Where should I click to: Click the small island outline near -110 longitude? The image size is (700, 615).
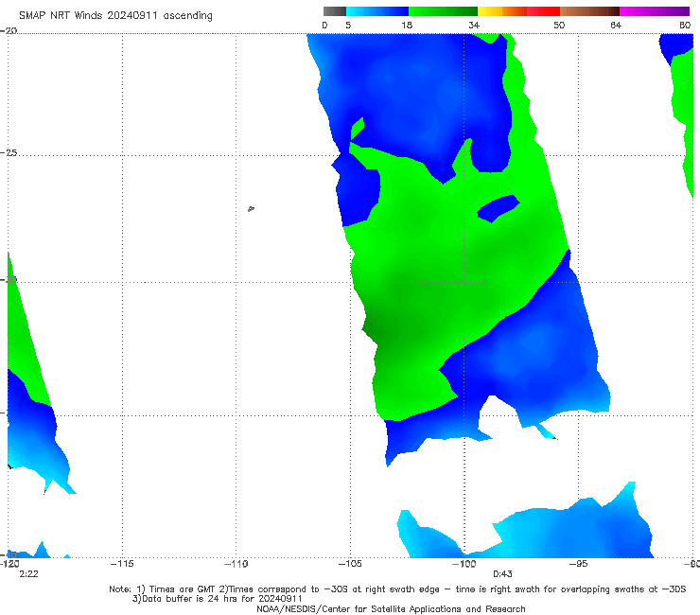(251, 208)
